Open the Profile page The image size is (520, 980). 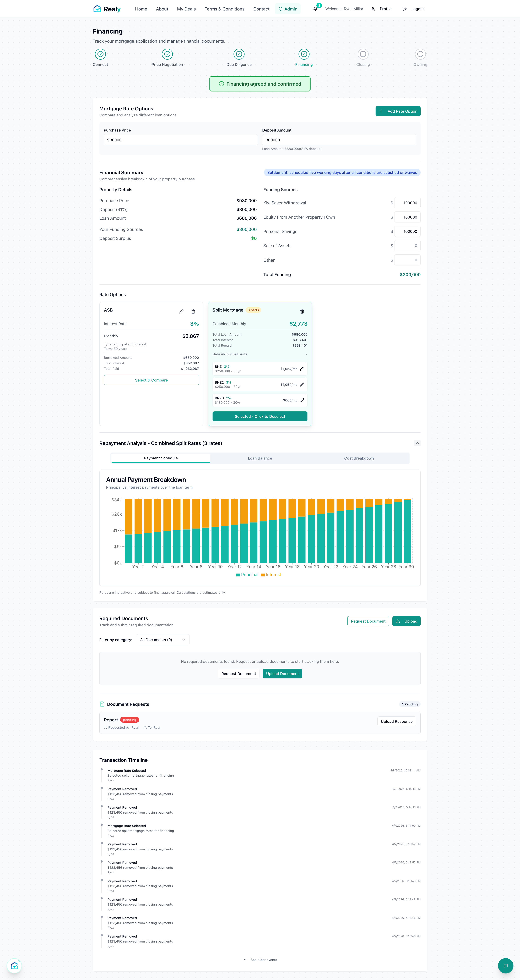coord(382,9)
